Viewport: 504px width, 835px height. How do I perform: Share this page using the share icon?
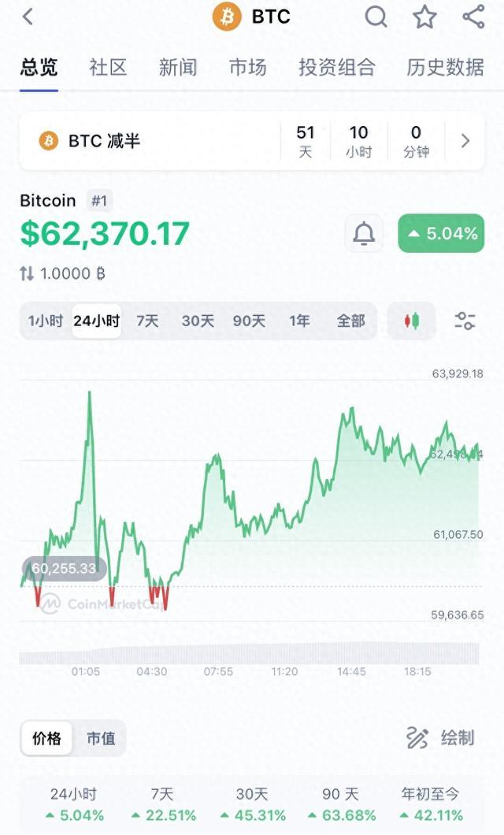pos(472,17)
